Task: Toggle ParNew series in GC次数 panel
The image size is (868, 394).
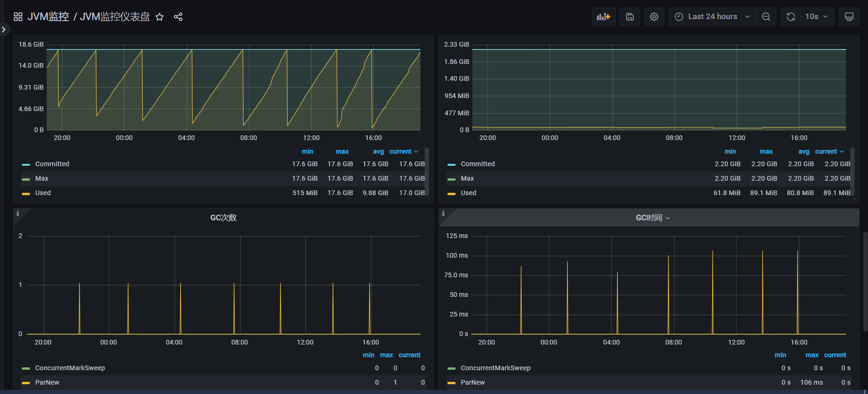Action: coord(47,383)
